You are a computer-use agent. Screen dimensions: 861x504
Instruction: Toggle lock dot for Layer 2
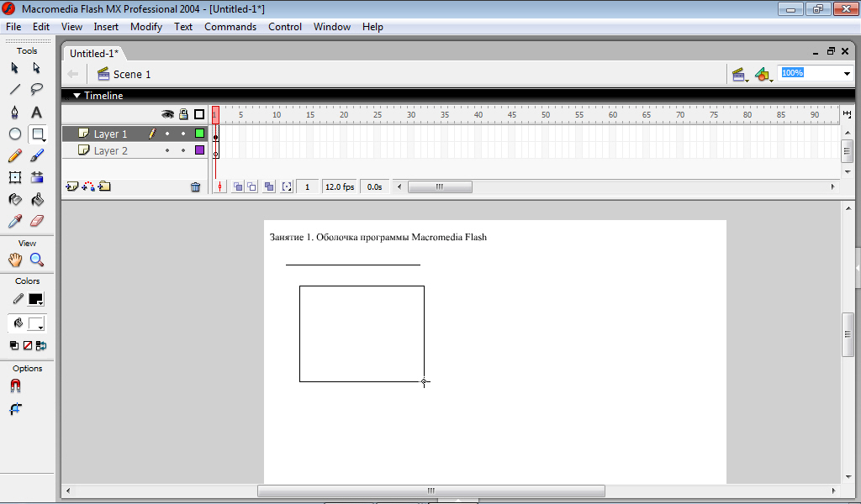point(183,150)
